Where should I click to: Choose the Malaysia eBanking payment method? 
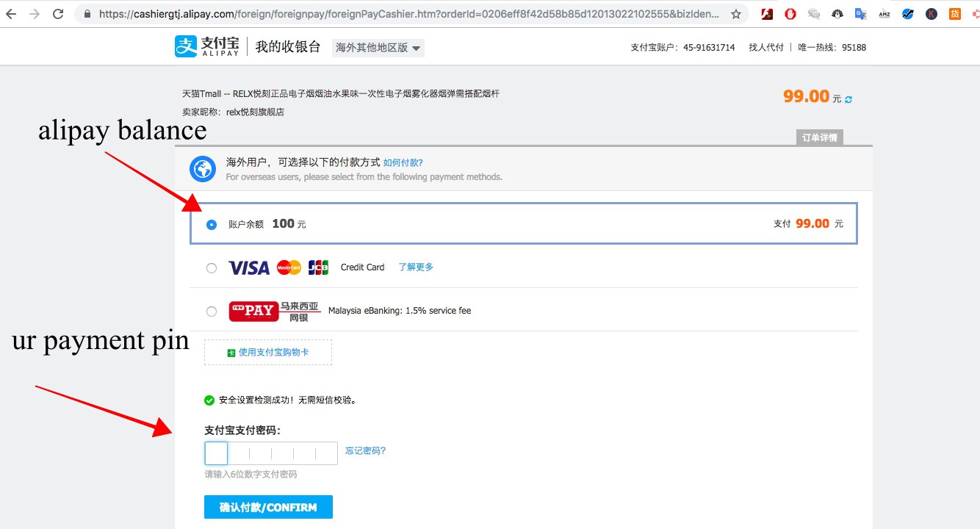pyautogui.click(x=212, y=312)
